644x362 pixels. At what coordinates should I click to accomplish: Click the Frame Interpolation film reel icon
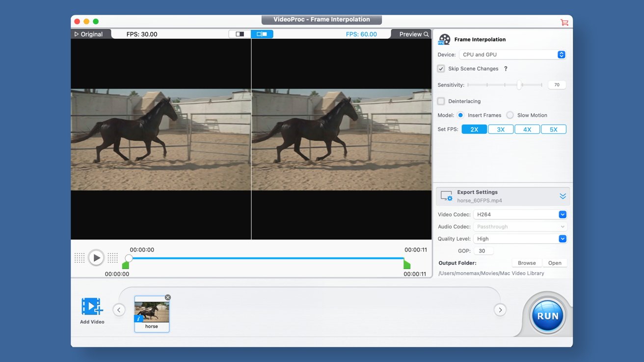point(444,39)
